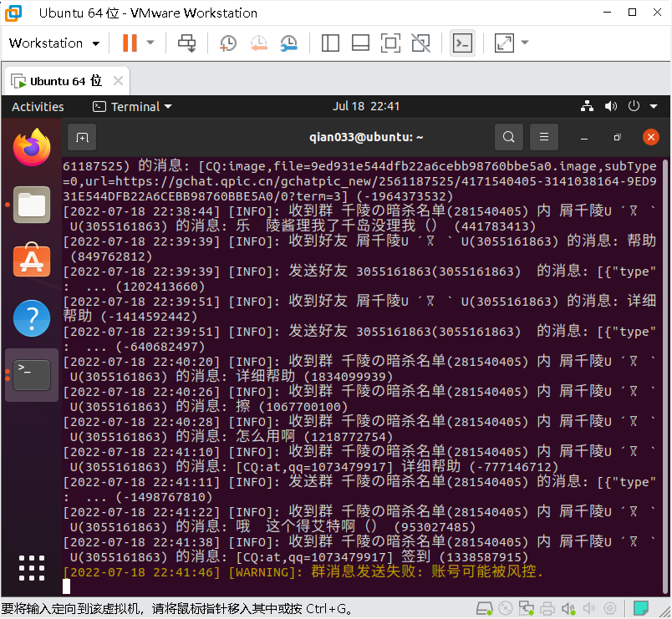Screen dimensions: 672x619
Task: Open Help from the Ubuntu dock
Action: (x=32, y=318)
